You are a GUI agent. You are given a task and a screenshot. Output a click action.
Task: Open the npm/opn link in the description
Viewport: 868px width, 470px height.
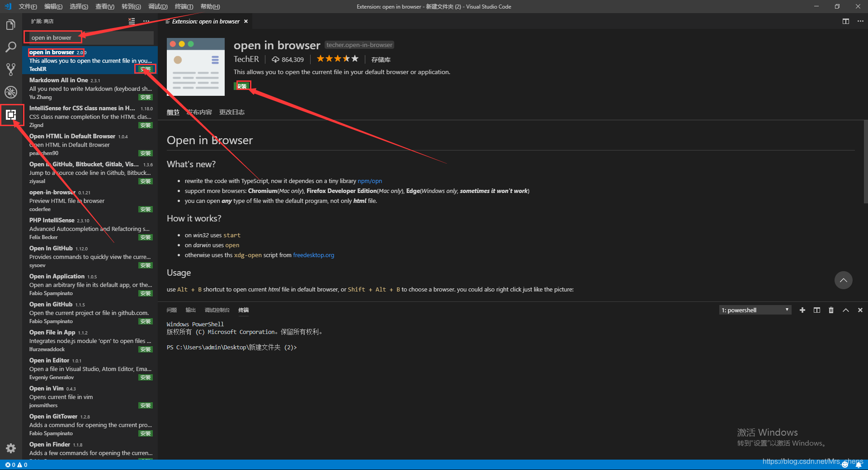[370, 181]
